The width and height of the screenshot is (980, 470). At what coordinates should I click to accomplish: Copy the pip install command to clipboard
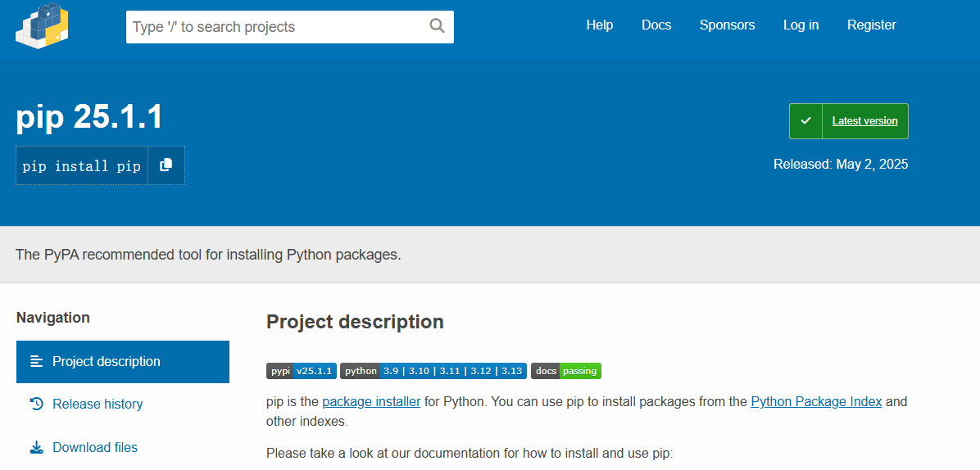point(166,165)
